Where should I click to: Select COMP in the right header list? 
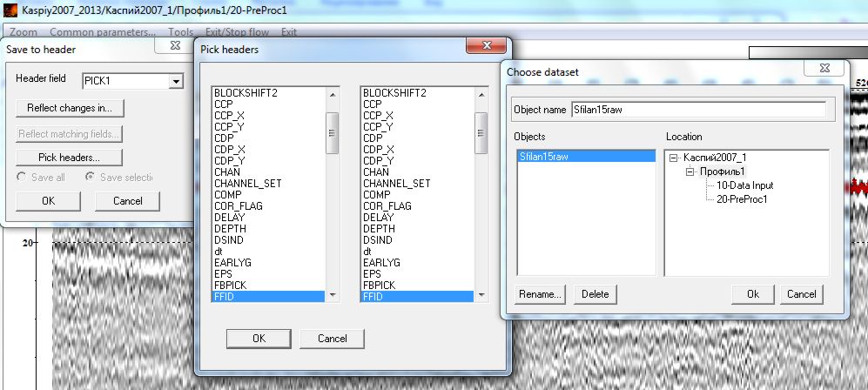(417, 195)
